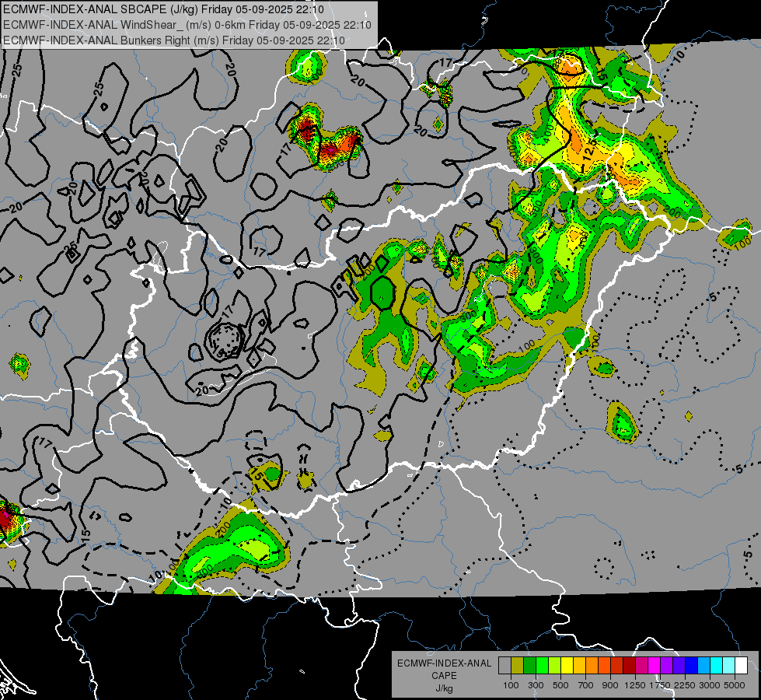The image size is (761, 700).
Task: Click the Bunkers Right title line
Action: coord(174,40)
